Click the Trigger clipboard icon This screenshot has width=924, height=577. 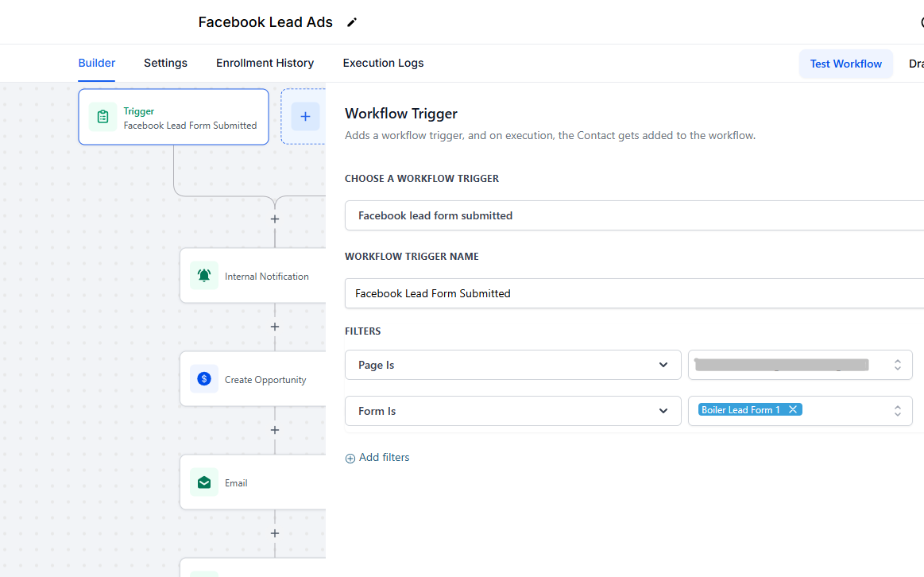[102, 117]
